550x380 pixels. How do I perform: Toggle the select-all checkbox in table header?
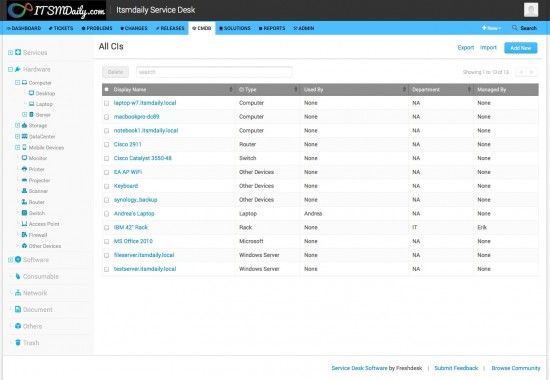(107, 89)
